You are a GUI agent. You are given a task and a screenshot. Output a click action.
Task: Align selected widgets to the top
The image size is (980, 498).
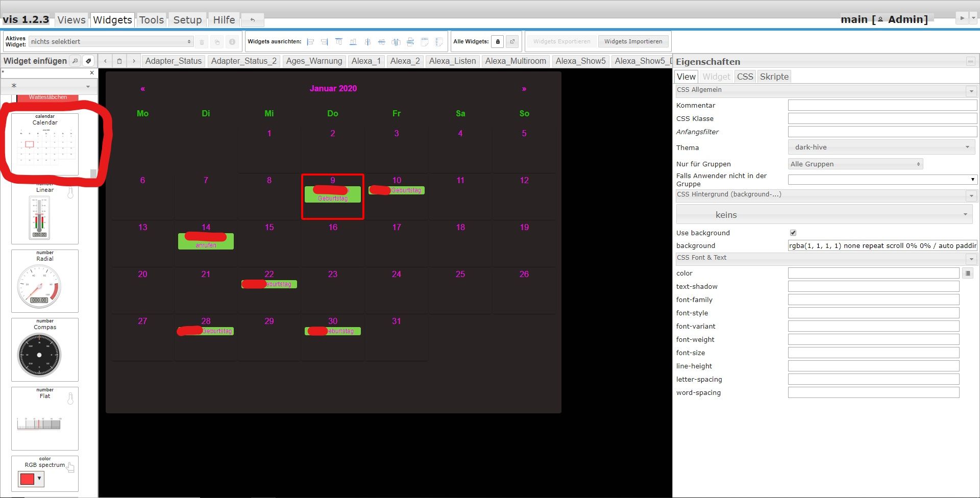(x=339, y=42)
